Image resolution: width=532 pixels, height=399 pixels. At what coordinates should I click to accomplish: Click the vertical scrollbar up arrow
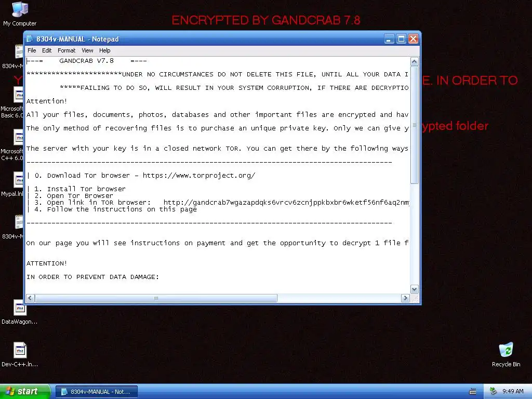point(414,61)
